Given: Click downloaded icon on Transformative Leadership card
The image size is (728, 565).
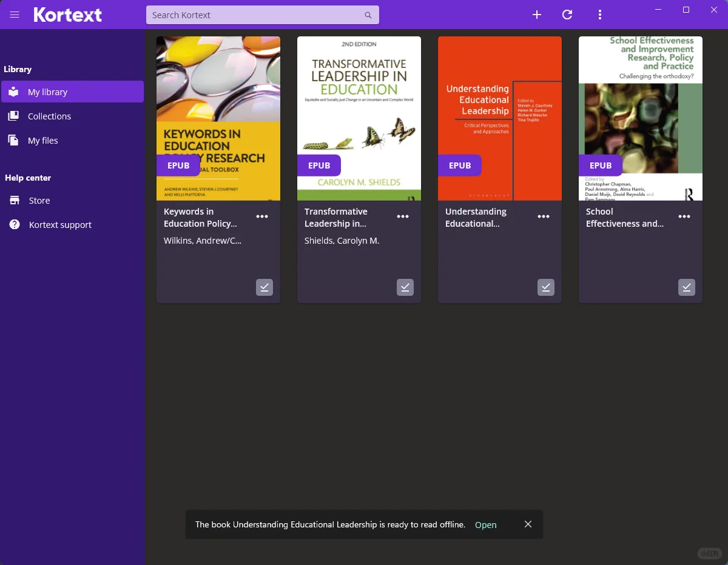Looking at the screenshot, I should point(405,287).
